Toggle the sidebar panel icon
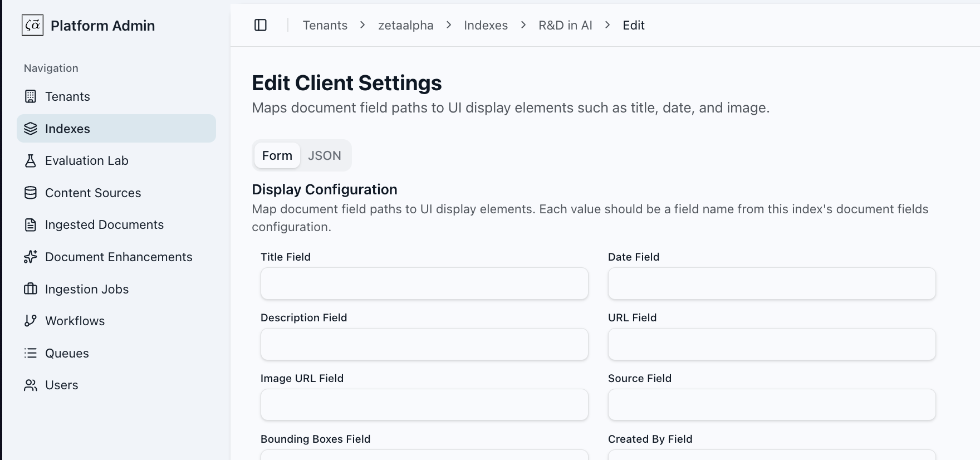Viewport: 980px width, 460px height. [x=261, y=25]
